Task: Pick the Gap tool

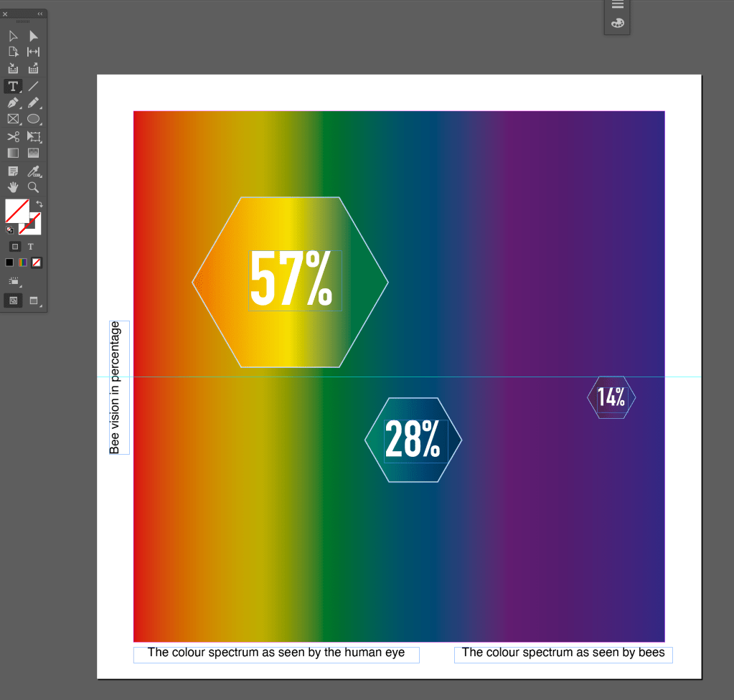Action: 33,52
